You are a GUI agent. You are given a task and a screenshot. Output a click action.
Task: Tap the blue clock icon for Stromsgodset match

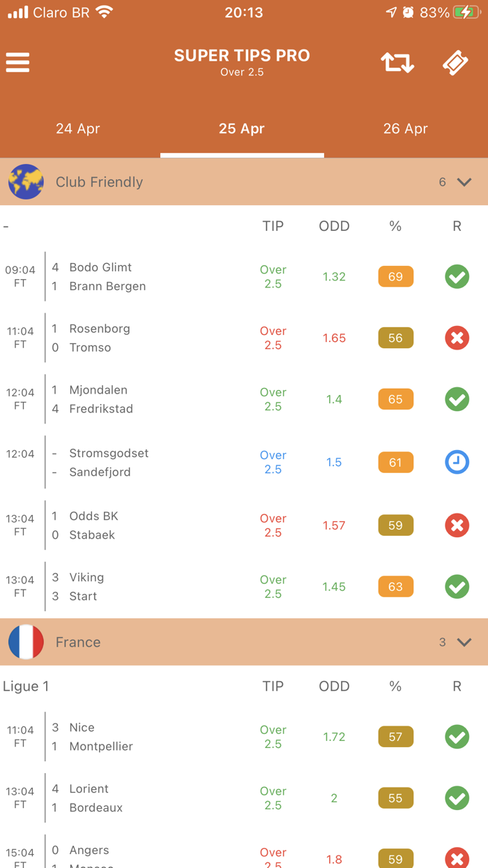click(457, 462)
